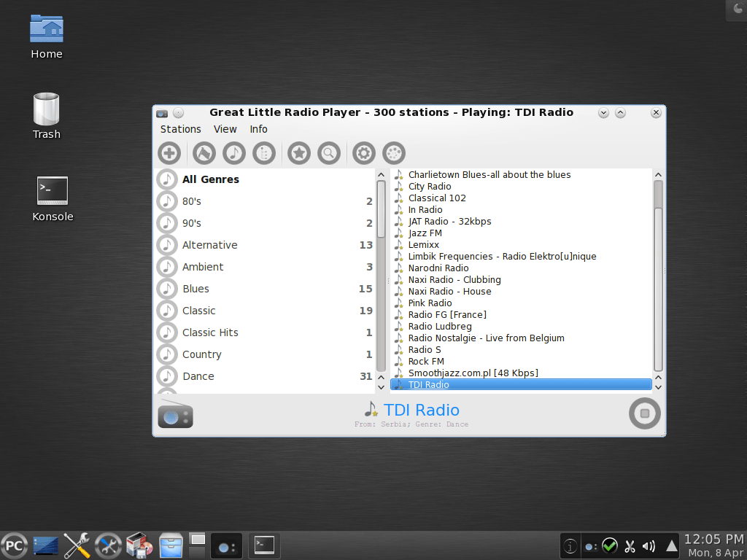Open the genres music note icon

233,153
